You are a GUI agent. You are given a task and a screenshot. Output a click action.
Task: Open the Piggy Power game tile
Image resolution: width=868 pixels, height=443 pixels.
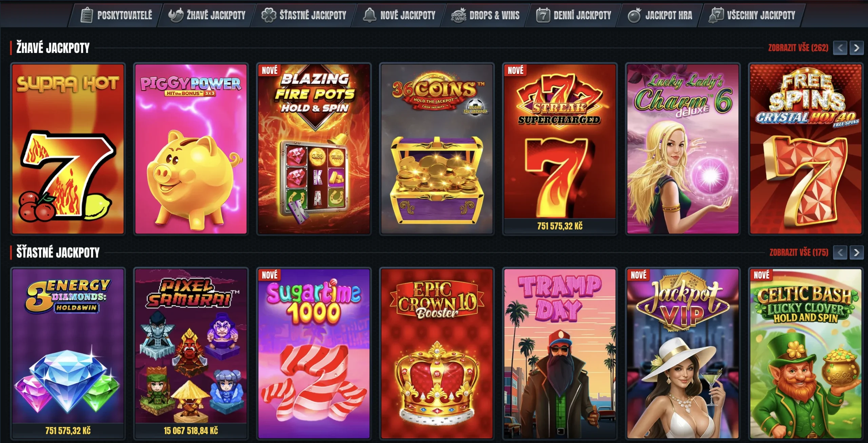191,149
